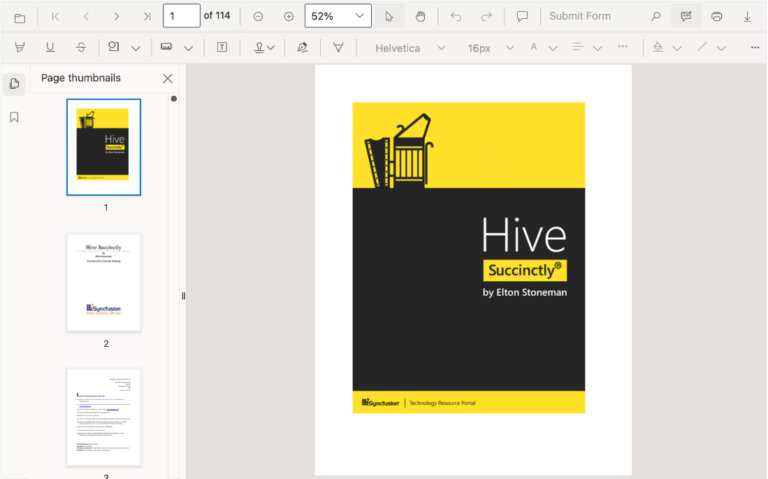Add a comment with the speech bubble icon
The height and width of the screenshot is (479, 768).
pos(522,17)
